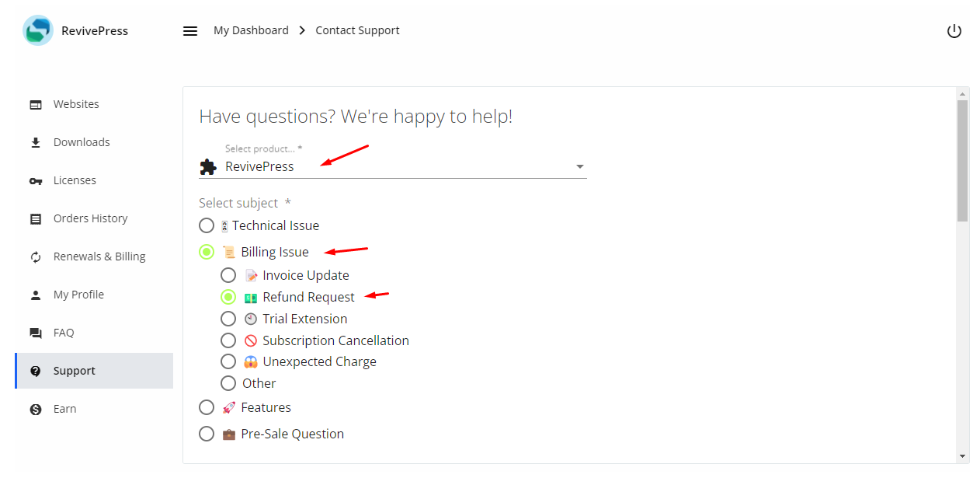This screenshot has width=980, height=478.
Task: Click the scrollbar down arrow
Action: click(963, 456)
